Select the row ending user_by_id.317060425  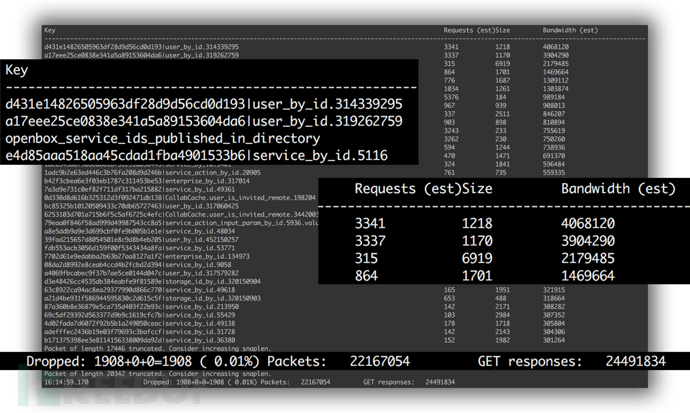[141, 206]
